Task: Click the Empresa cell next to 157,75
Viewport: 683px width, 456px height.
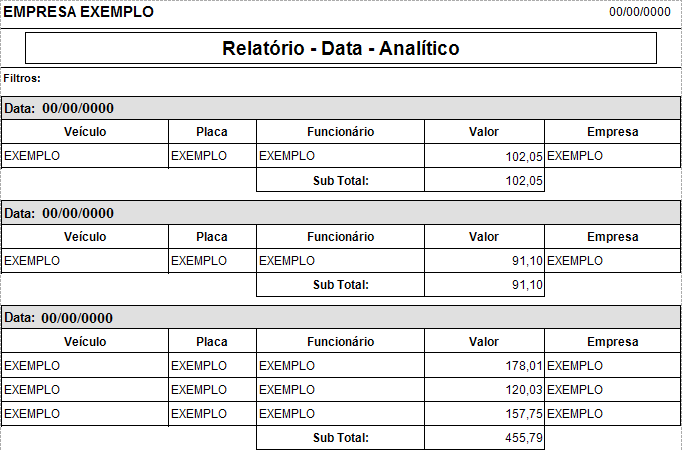Action: click(x=612, y=413)
